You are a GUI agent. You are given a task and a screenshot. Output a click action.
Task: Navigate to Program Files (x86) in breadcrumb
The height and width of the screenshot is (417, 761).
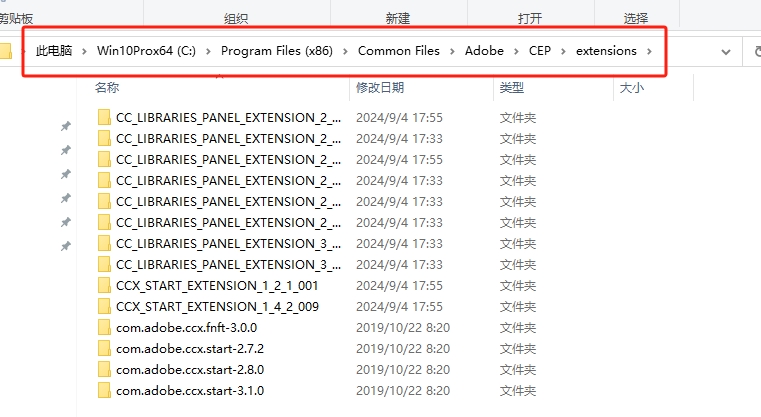pos(275,51)
